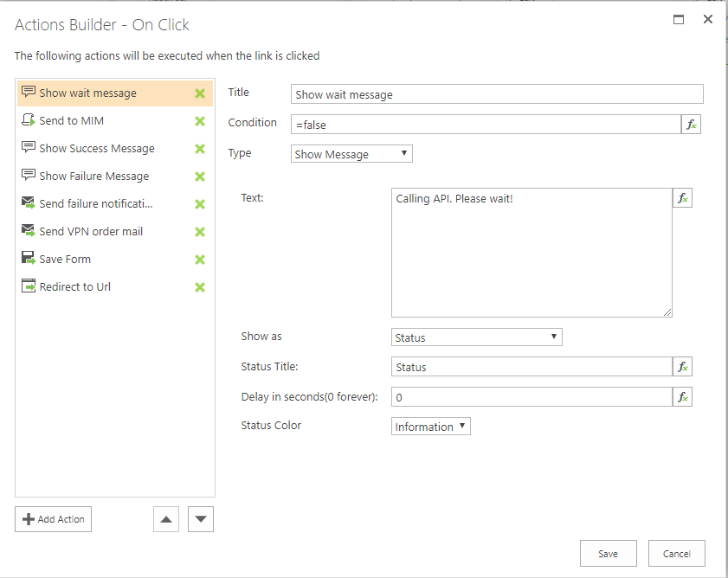
Task: Open formula editor for Condition field
Action: tap(691, 125)
